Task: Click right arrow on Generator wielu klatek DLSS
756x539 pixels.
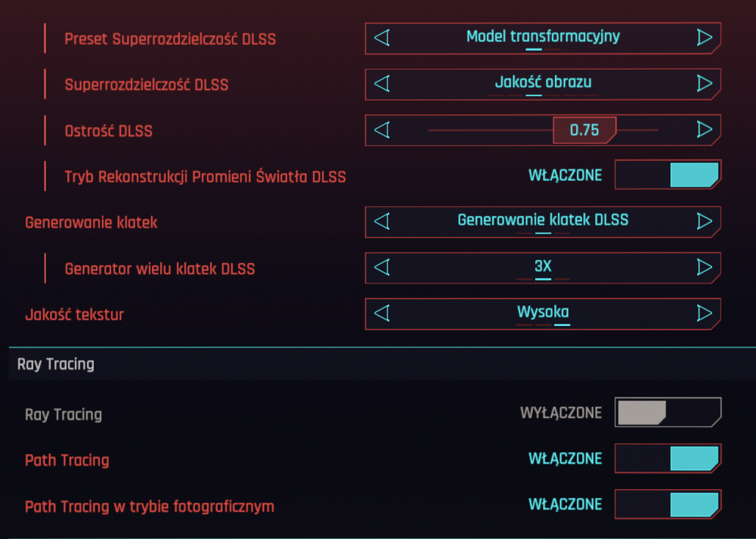Action: click(705, 268)
